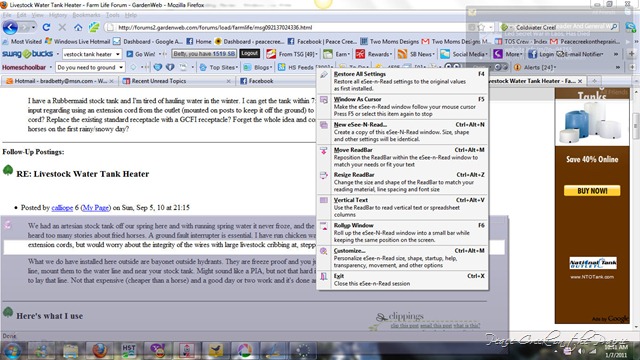Click the Firefox taskbar icon

99,350
